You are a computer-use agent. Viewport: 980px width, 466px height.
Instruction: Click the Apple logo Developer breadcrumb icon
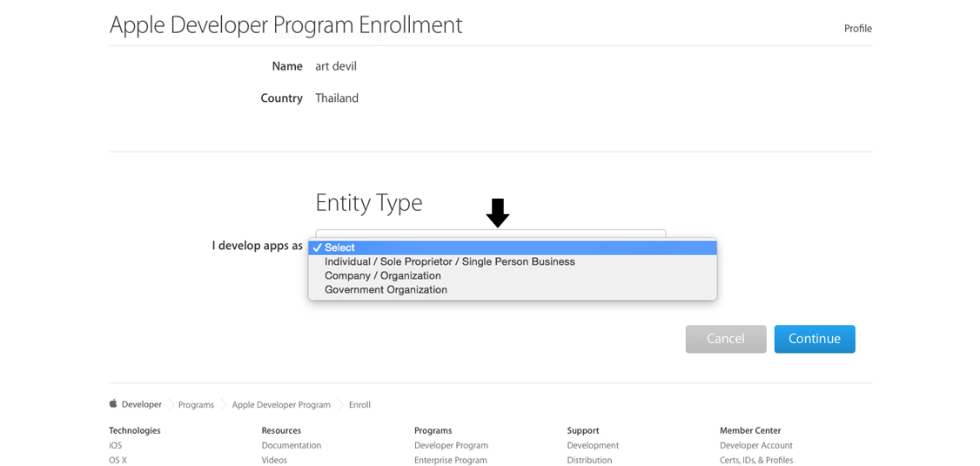[x=113, y=404]
